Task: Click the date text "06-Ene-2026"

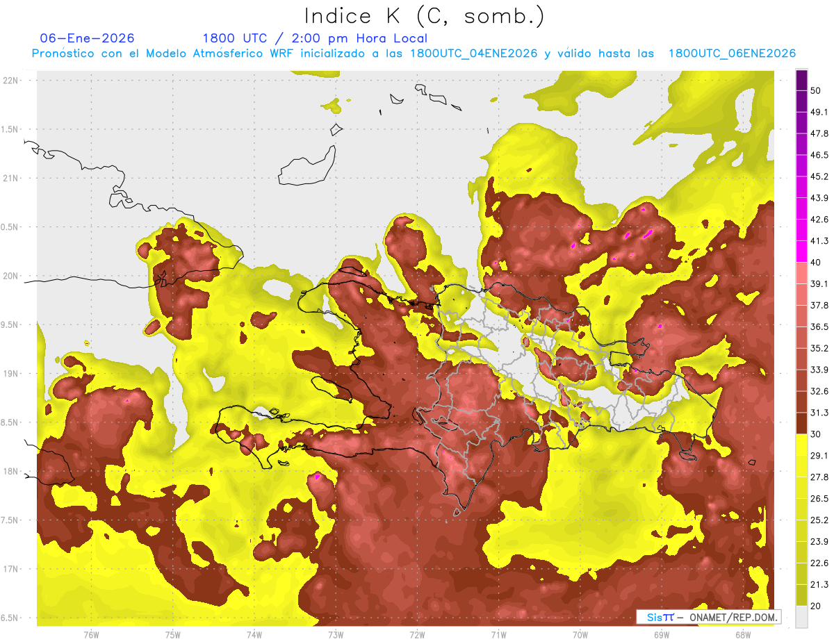Action: (88, 38)
